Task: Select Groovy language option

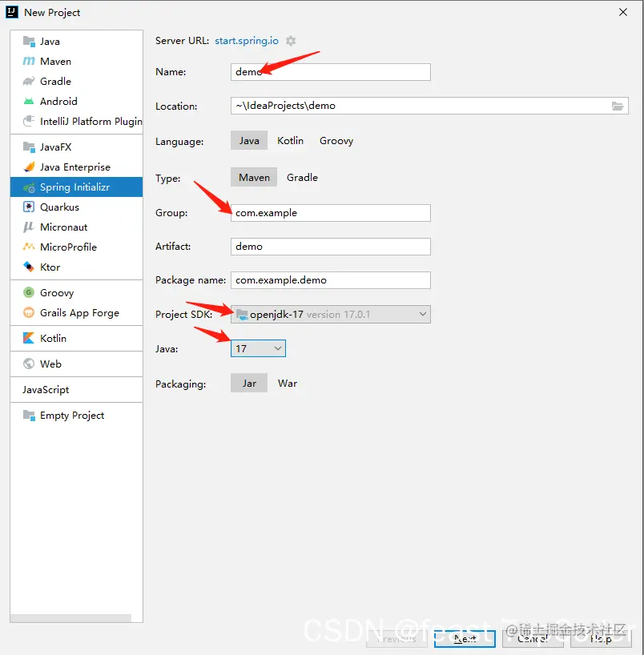Action: click(336, 140)
